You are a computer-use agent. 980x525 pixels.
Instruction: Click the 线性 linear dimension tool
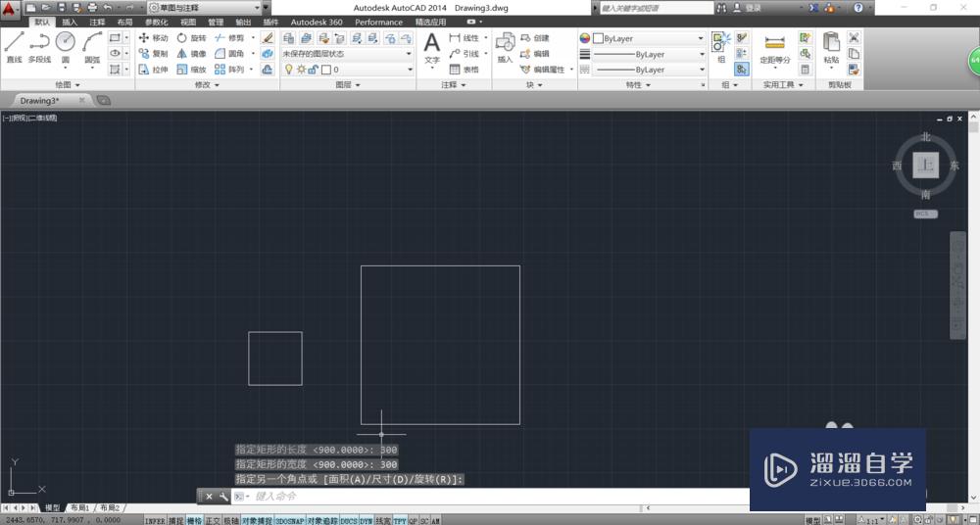pyautogui.click(x=465, y=38)
